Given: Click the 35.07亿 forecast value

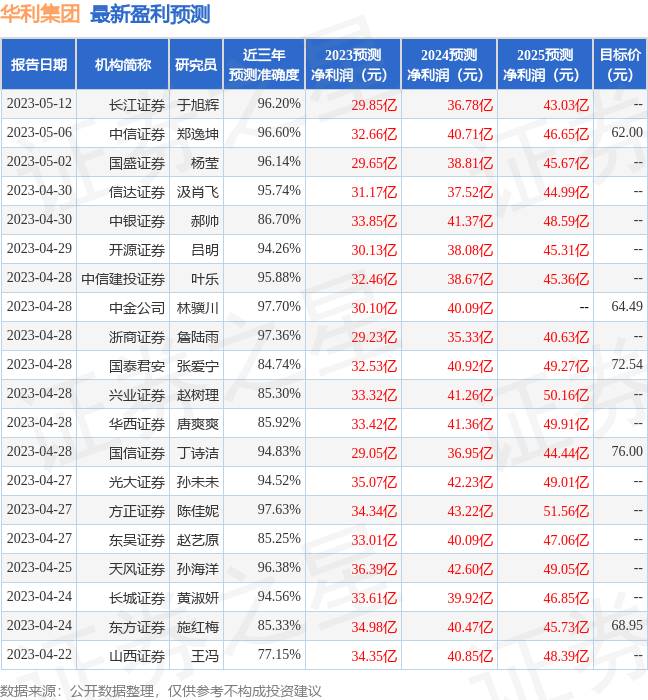Looking at the screenshot, I should point(374,483).
